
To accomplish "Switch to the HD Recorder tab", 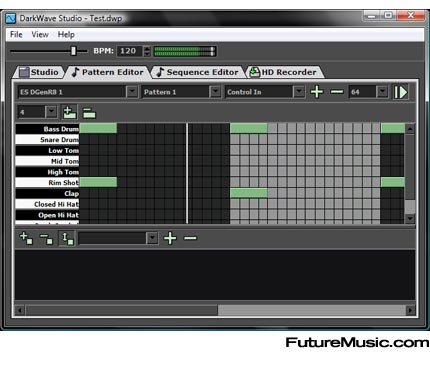I will click(x=283, y=72).
